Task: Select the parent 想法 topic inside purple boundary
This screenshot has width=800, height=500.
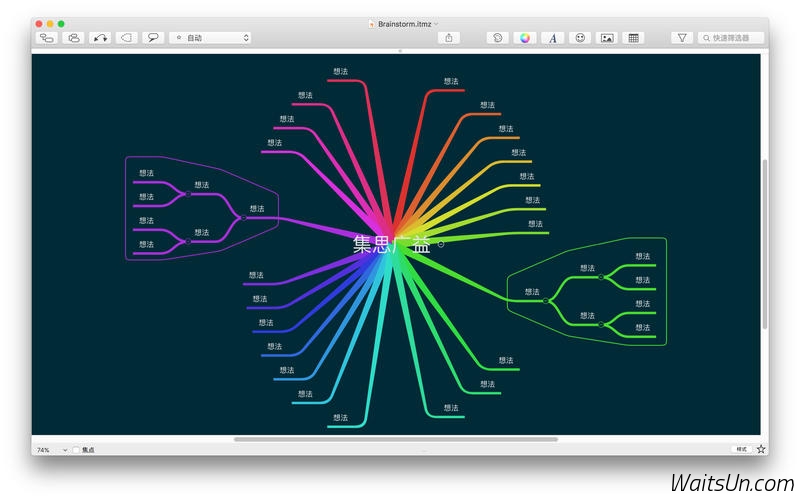Action: point(257,209)
